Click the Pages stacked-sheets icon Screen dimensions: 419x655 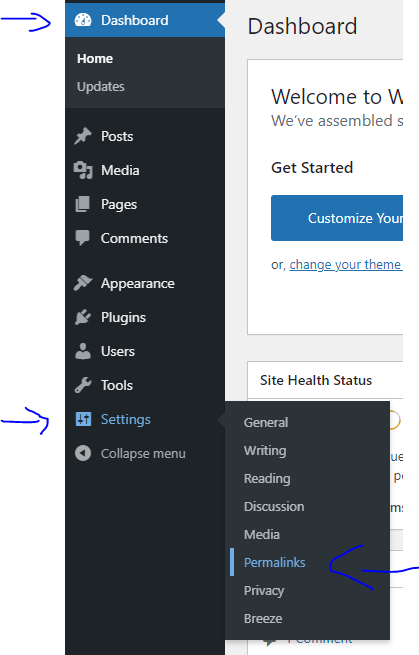click(x=83, y=204)
